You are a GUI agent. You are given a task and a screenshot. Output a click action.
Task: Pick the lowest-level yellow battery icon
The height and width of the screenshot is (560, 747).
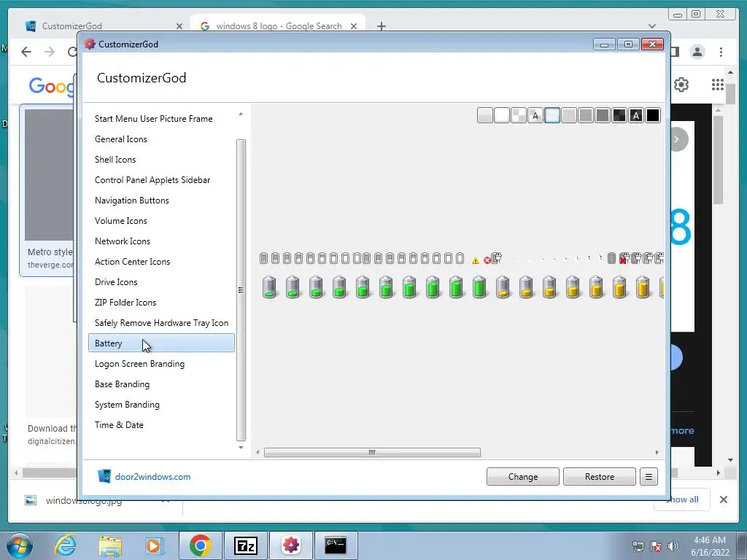[503, 287]
